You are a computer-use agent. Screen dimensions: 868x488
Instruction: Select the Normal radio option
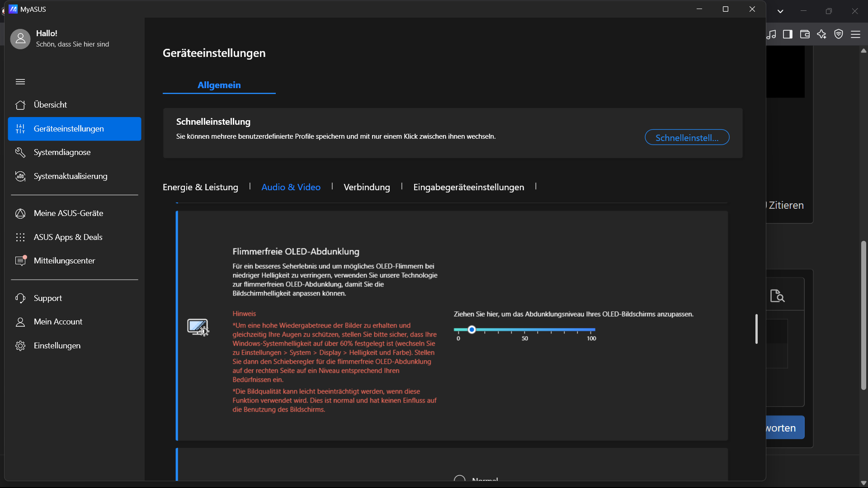tap(459, 479)
